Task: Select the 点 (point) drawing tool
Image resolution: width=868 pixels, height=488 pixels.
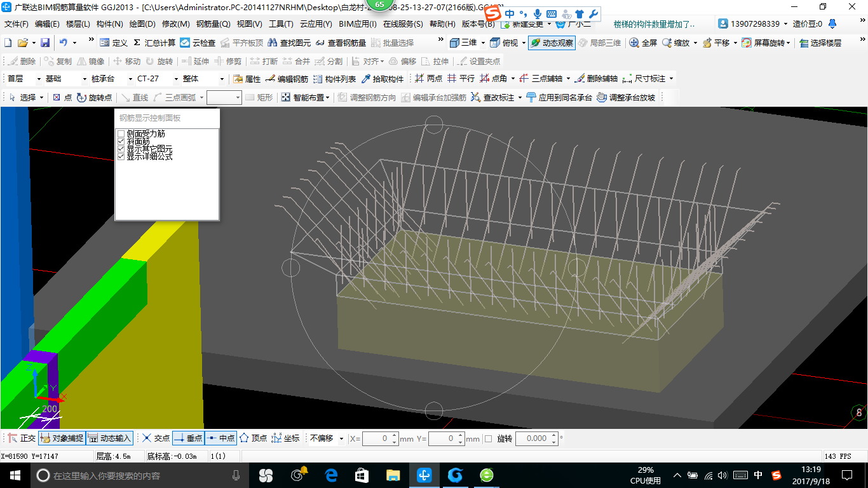Action: pos(62,97)
